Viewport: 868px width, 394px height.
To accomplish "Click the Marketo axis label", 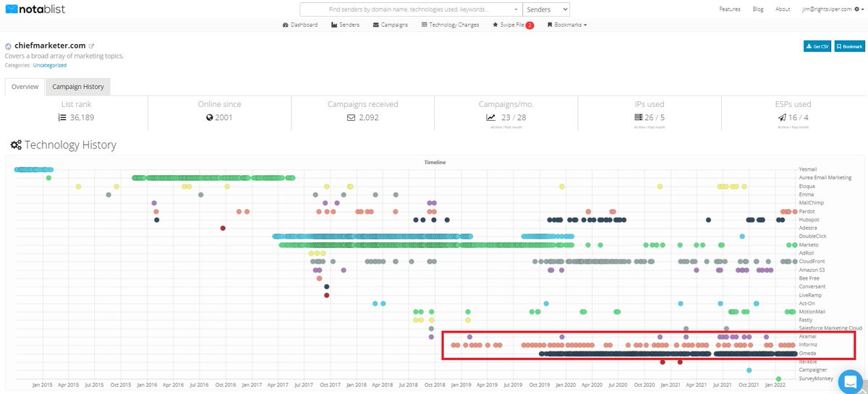I will (808, 245).
